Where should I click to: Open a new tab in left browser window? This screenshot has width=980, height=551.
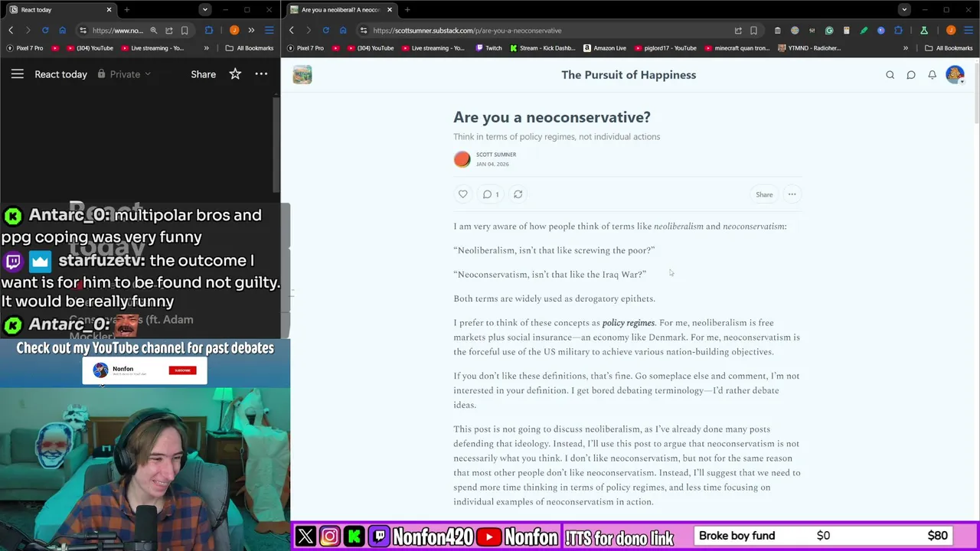click(x=126, y=10)
